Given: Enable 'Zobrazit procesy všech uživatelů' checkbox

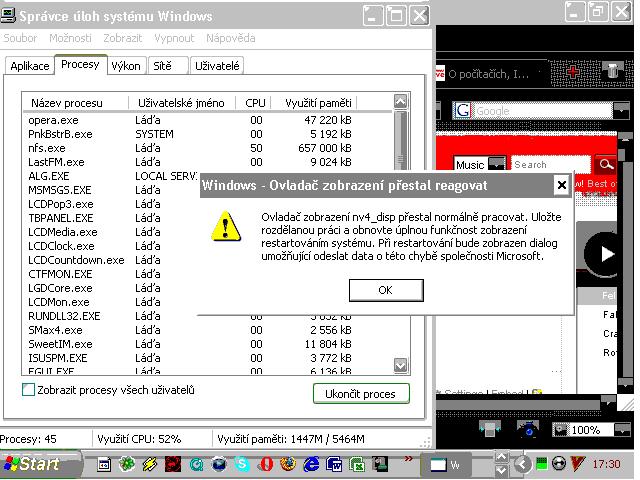Looking at the screenshot, I should pos(28,390).
